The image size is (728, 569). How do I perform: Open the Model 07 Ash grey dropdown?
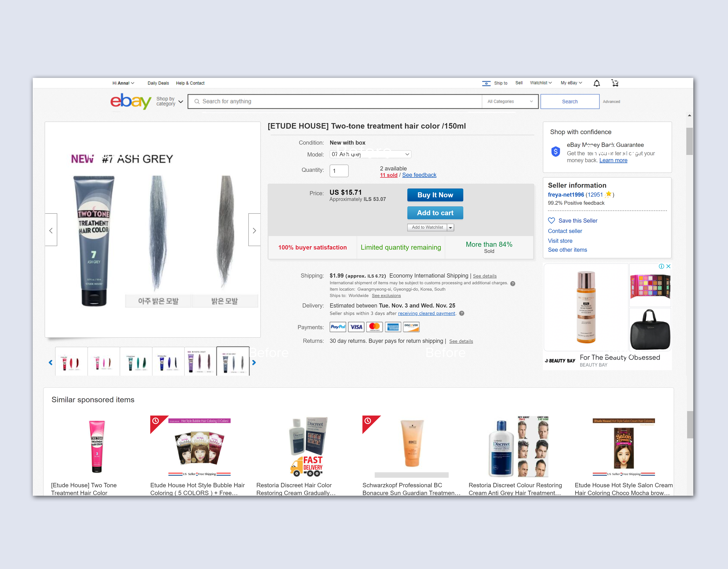[370, 154]
